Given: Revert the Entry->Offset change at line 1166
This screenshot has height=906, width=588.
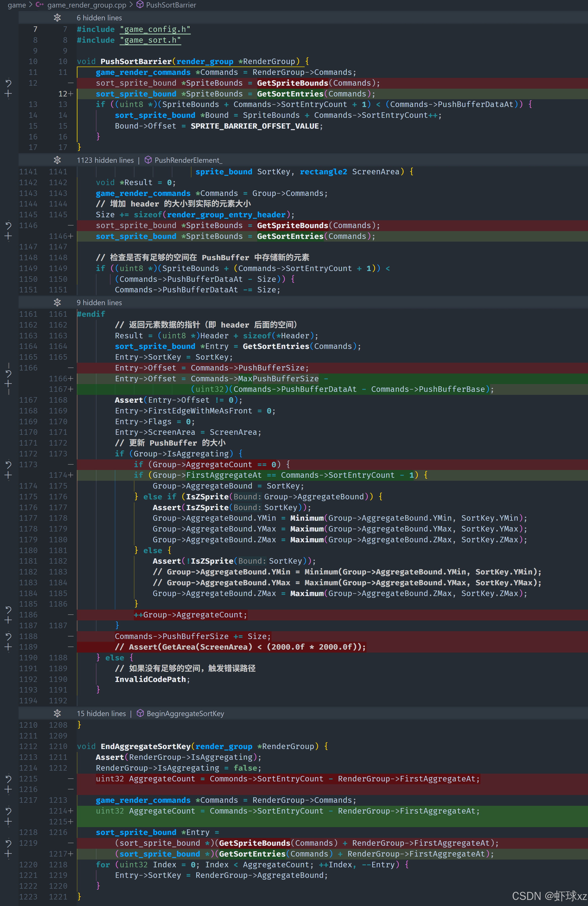Looking at the screenshot, I should point(8,374).
